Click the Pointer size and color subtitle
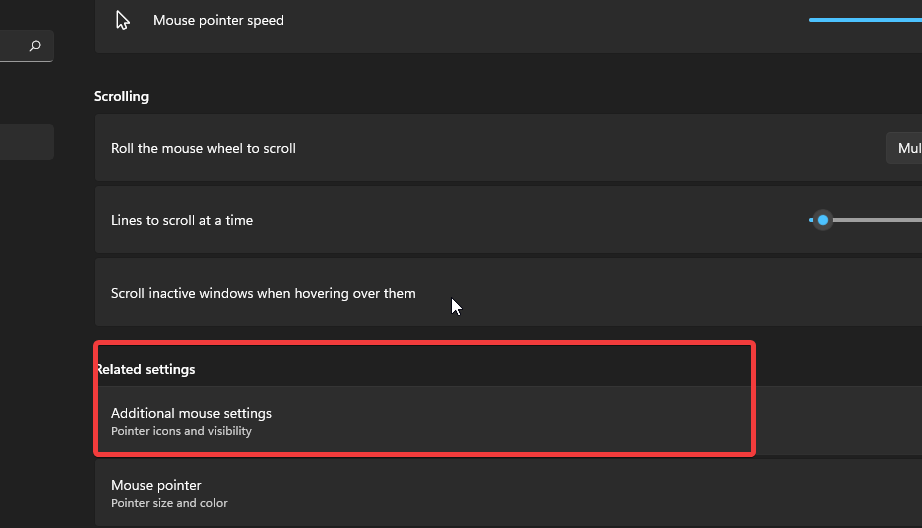This screenshot has height=528, width=922. tap(169, 503)
